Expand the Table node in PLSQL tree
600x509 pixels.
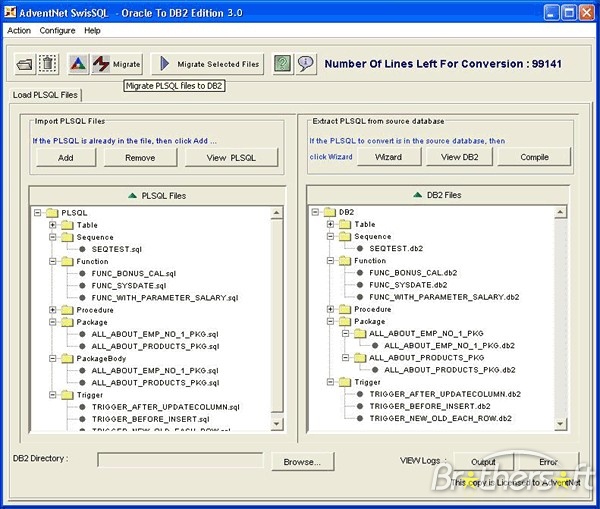[53, 225]
